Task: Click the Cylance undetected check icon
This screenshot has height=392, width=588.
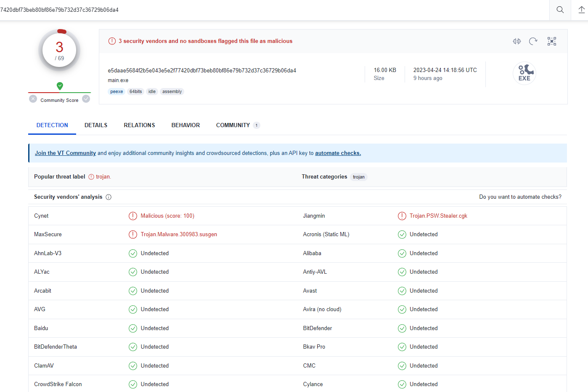Action: [x=402, y=384]
